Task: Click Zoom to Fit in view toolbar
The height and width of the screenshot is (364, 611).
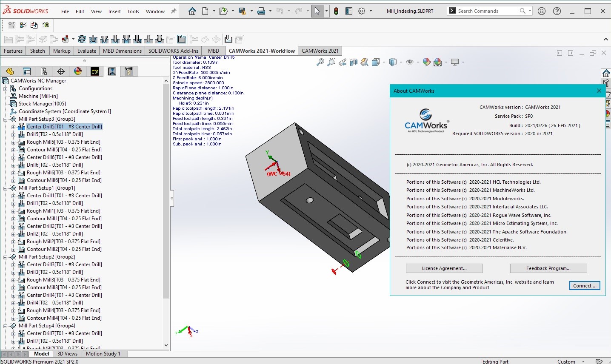Action: point(320,63)
